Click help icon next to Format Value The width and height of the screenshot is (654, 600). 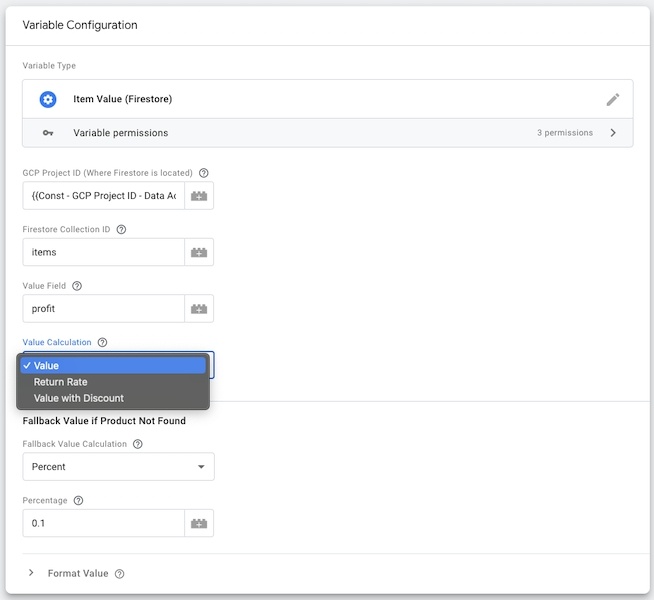click(120, 574)
